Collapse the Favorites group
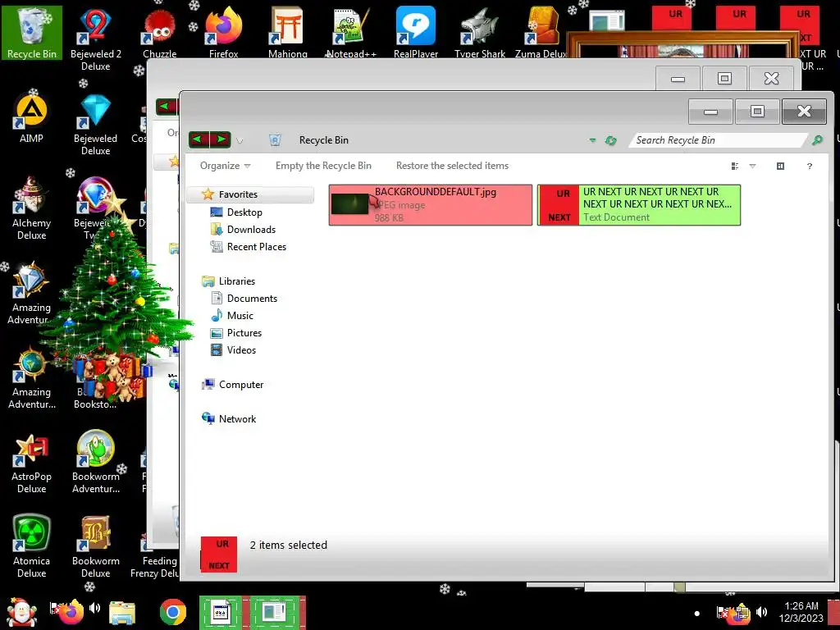Screen dimensions: 840x630 tap(249, 194)
